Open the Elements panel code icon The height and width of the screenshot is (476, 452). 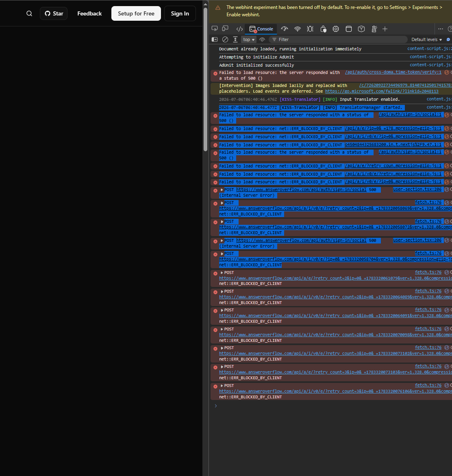239,29
